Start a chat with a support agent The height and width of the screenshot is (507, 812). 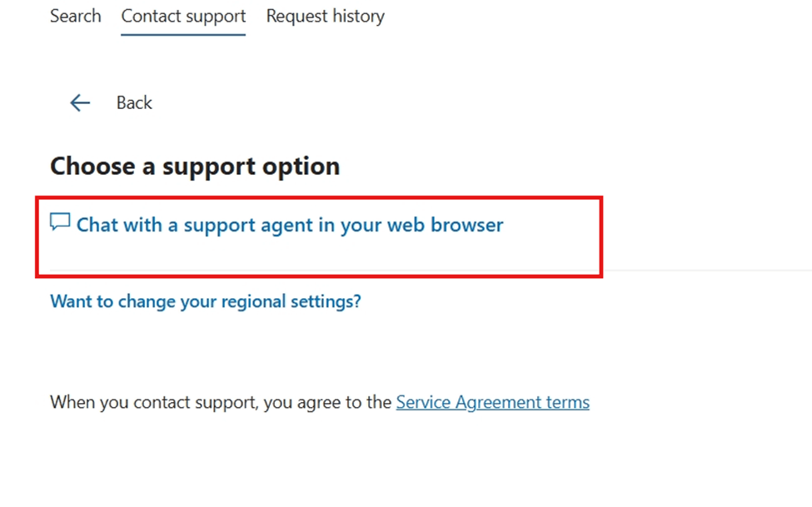pos(289,224)
